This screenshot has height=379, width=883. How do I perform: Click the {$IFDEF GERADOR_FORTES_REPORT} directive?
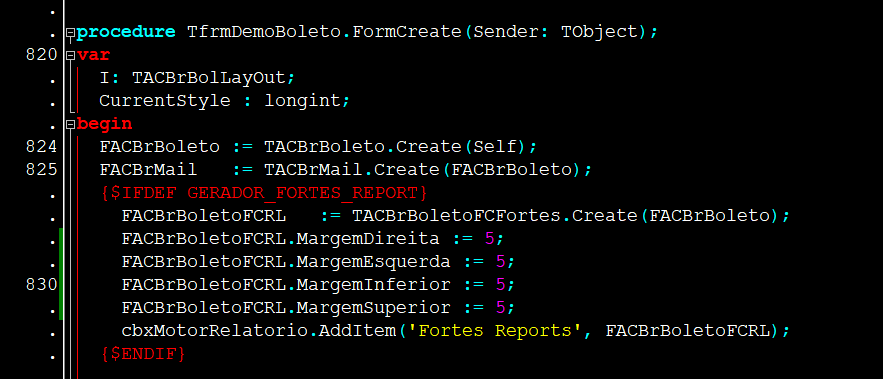[x=264, y=193]
